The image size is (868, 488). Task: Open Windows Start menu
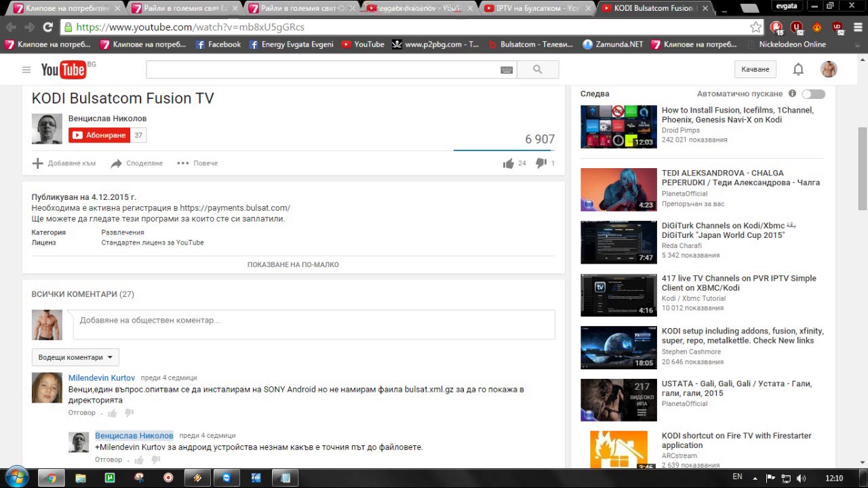16,477
